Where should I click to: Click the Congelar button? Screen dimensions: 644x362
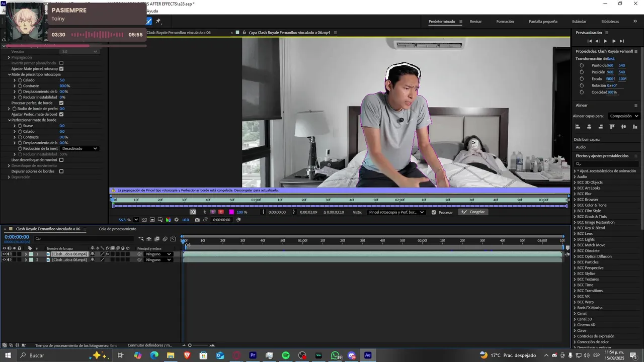[473, 212]
